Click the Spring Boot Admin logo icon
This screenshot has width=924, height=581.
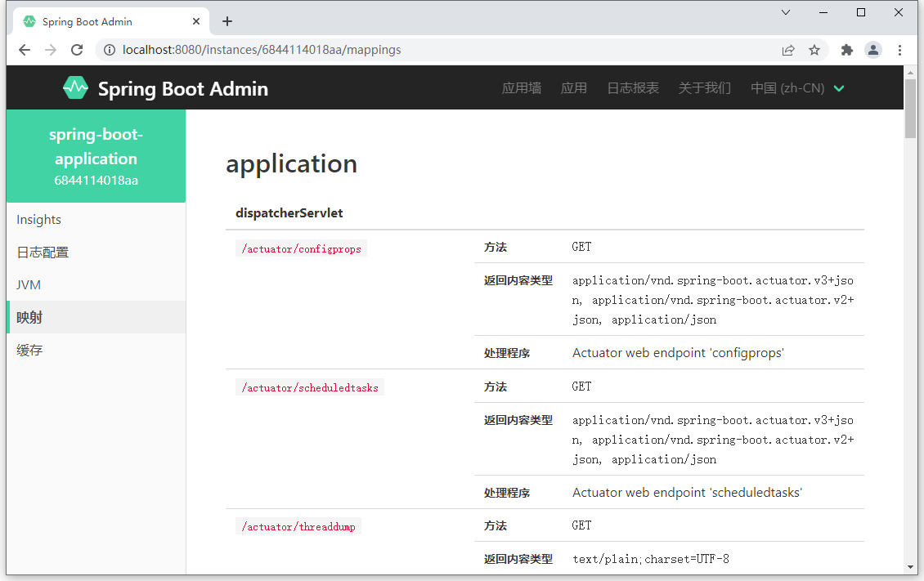pos(75,87)
